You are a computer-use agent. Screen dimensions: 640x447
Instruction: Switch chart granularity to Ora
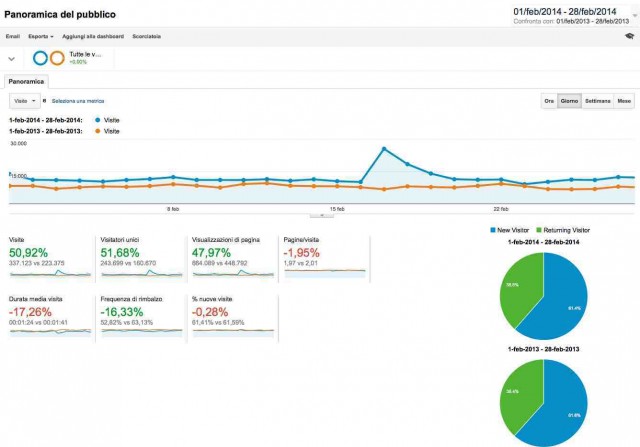pyautogui.click(x=548, y=101)
